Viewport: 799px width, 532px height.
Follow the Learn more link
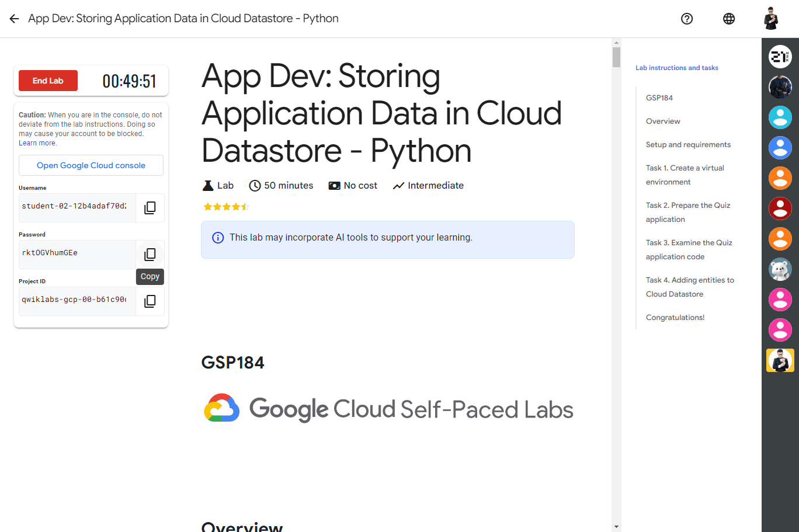click(x=37, y=143)
